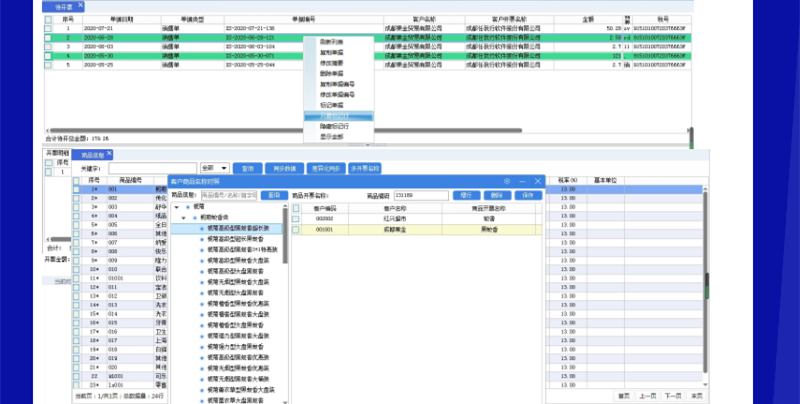
Task: Select bill number XS-2020-07-21-136
Action: (x=250, y=29)
